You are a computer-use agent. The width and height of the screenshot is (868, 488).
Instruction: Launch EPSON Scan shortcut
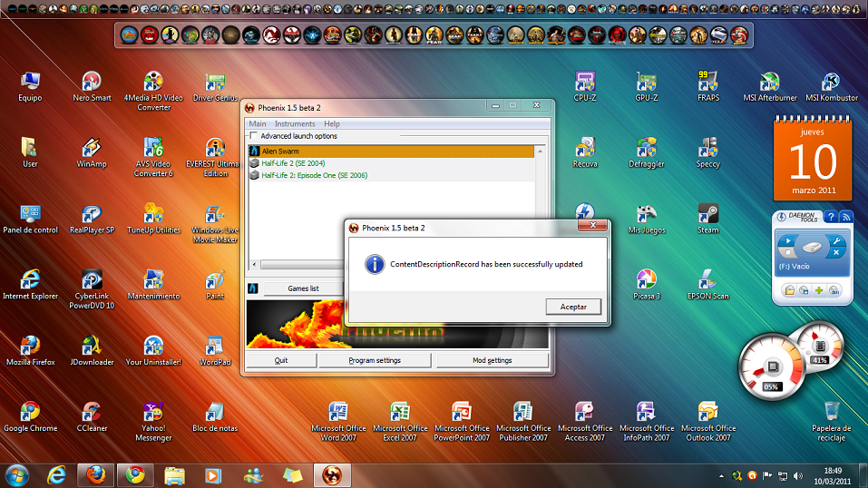point(708,285)
